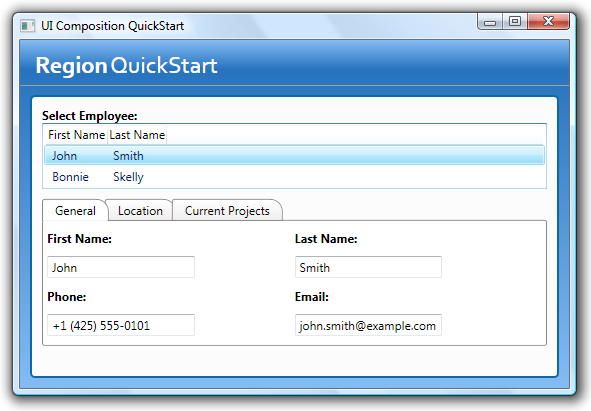The height and width of the screenshot is (411, 591).
Task: Focus the Phone number input field
Action: [121, 325]
